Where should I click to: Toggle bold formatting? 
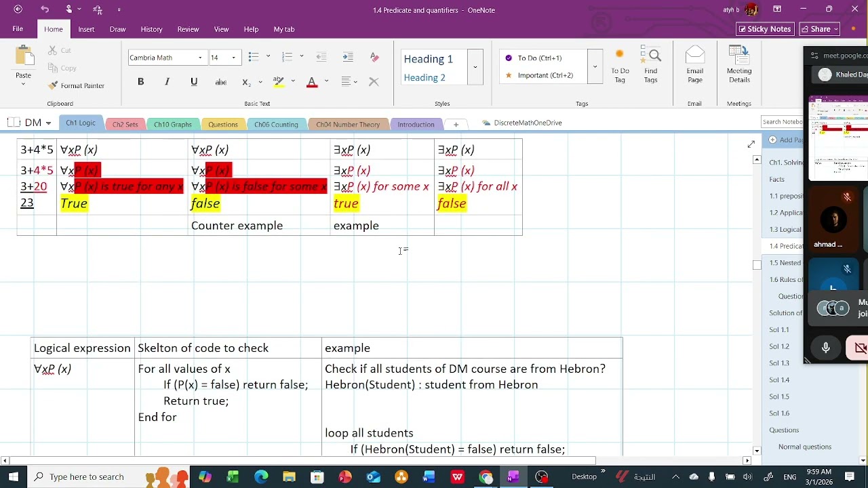(140, 81)
